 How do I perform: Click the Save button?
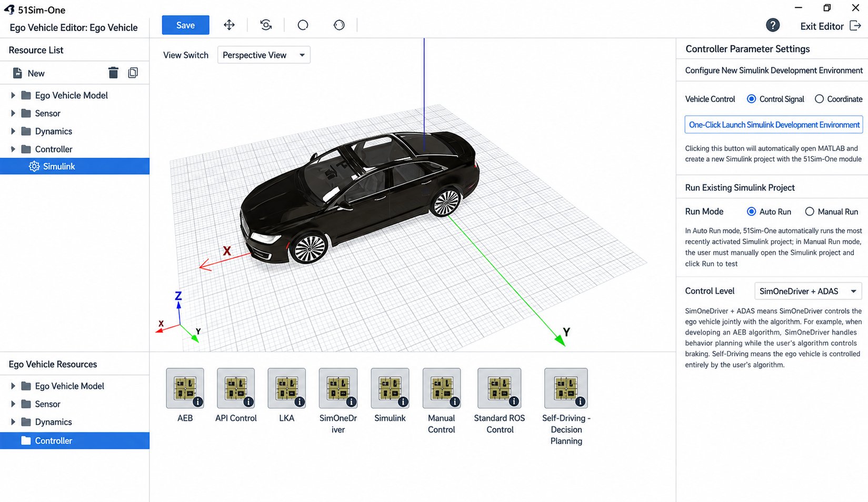point(185,25)
